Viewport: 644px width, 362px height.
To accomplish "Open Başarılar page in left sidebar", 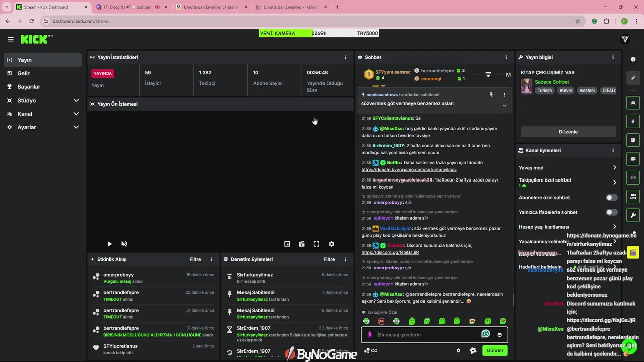I will 43,87.
